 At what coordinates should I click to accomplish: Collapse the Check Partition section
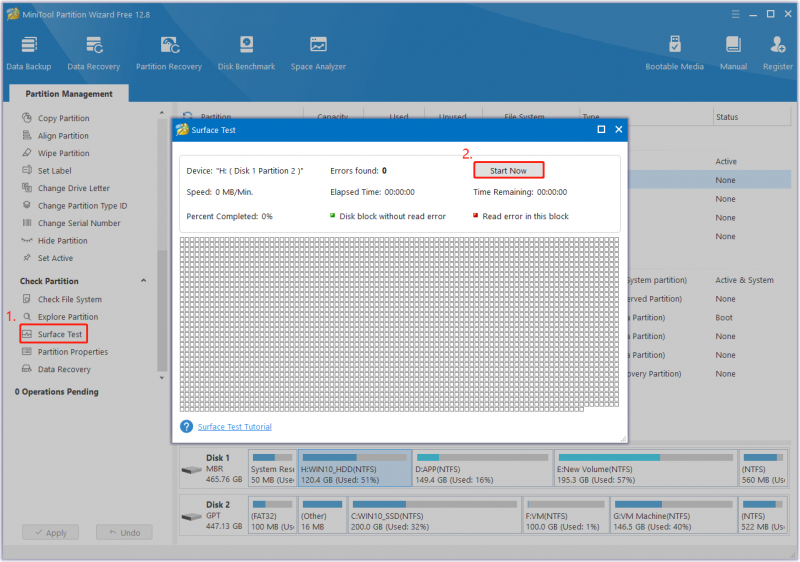click(x=143, y=280)
